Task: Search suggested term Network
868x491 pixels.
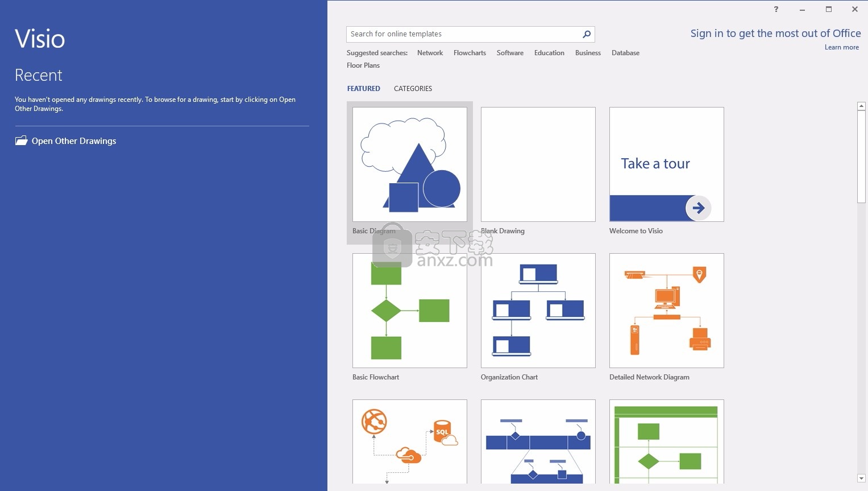Action: tap(430, 53)
